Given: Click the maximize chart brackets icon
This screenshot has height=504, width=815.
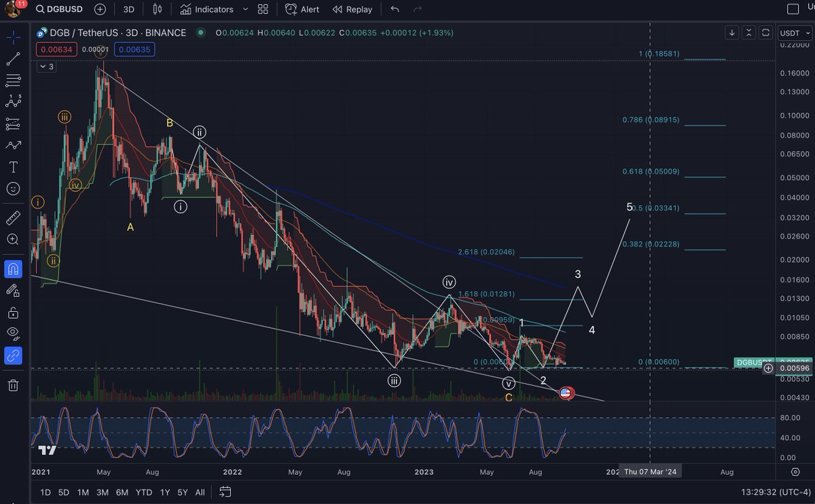Looking at the screenshot, I should click(x=765, y=33).
